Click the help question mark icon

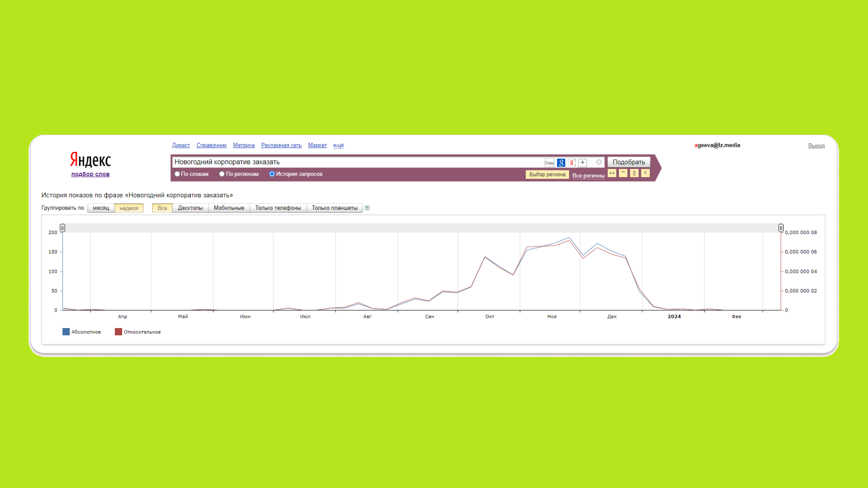(x=367, y=208)
